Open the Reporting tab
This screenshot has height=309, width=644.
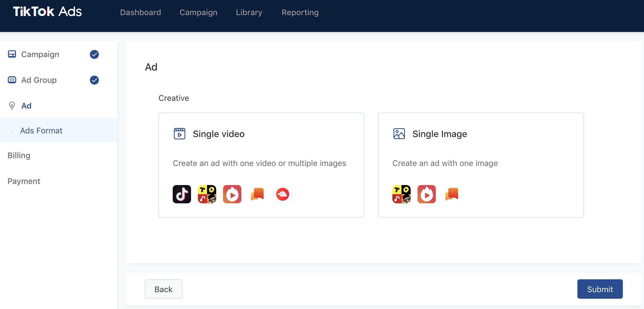(300, 13)
